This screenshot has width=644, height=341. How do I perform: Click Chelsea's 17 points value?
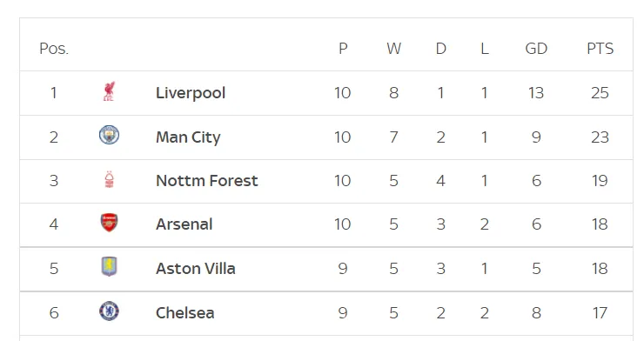click(600, 313)
